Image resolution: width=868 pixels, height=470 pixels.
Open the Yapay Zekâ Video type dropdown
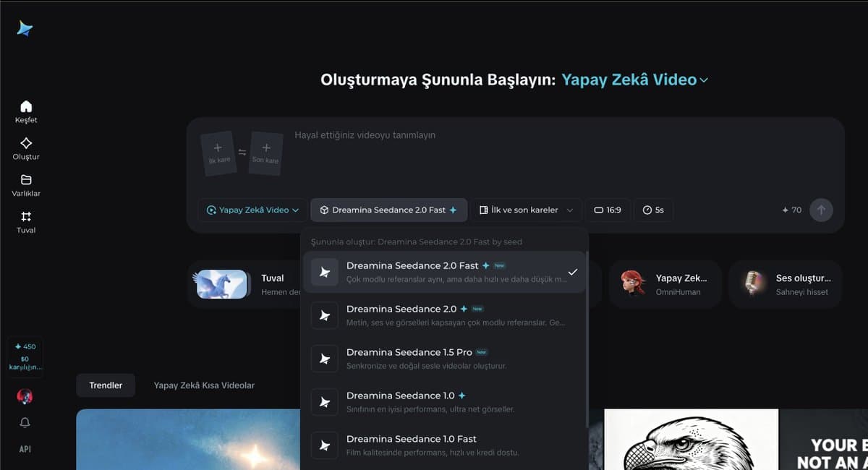click(252, 210)
